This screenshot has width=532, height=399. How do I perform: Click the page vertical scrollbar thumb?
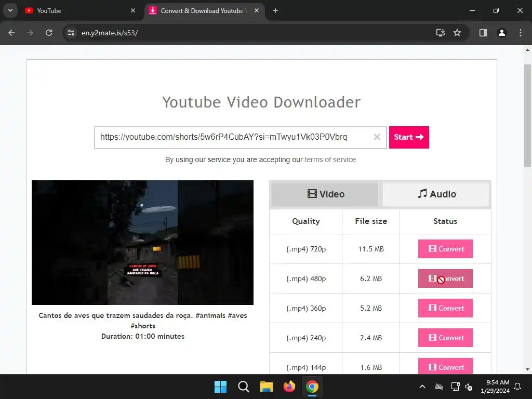[x=528, y=115]
